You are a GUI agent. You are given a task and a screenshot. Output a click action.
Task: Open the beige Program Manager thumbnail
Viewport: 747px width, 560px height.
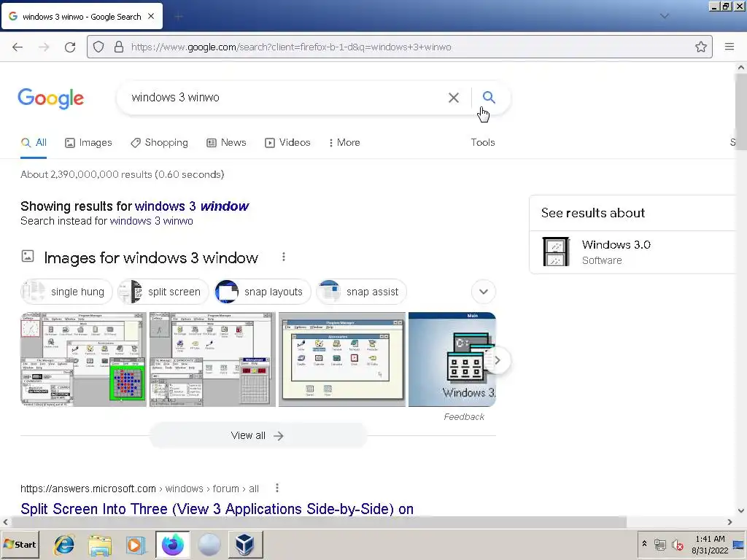pos(342,359)
